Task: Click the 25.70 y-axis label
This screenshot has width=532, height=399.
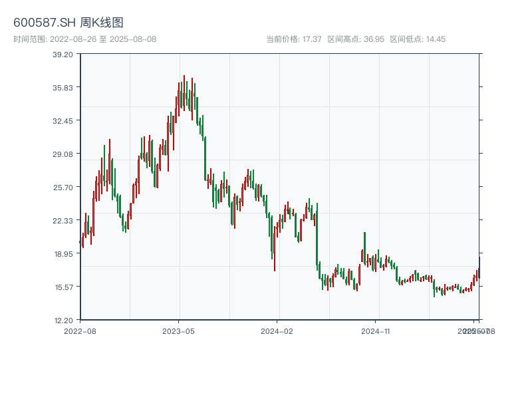Action: 63,188
